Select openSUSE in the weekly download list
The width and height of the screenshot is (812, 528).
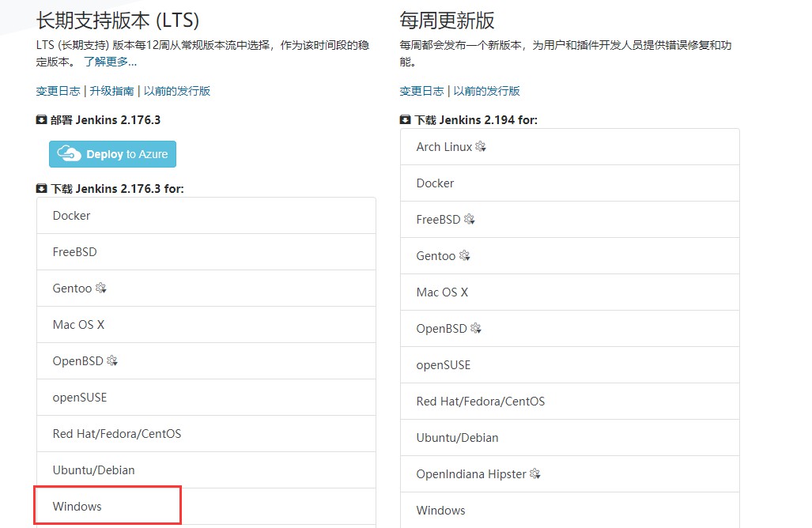point(569,365)
